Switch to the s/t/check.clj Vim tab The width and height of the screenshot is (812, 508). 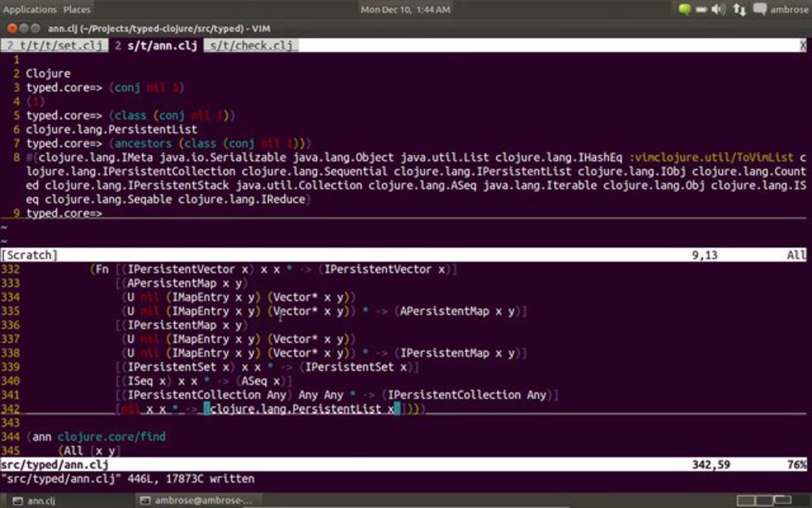[251, 45]
